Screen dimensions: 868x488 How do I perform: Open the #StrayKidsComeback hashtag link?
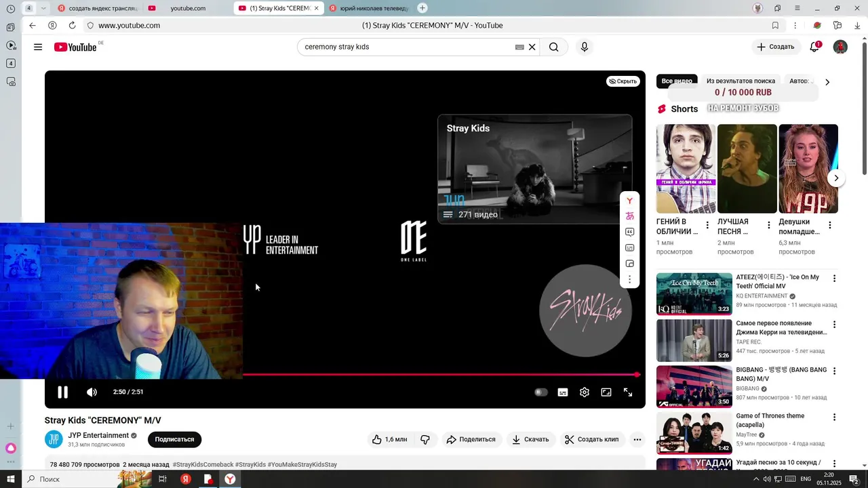coord(203,465)
